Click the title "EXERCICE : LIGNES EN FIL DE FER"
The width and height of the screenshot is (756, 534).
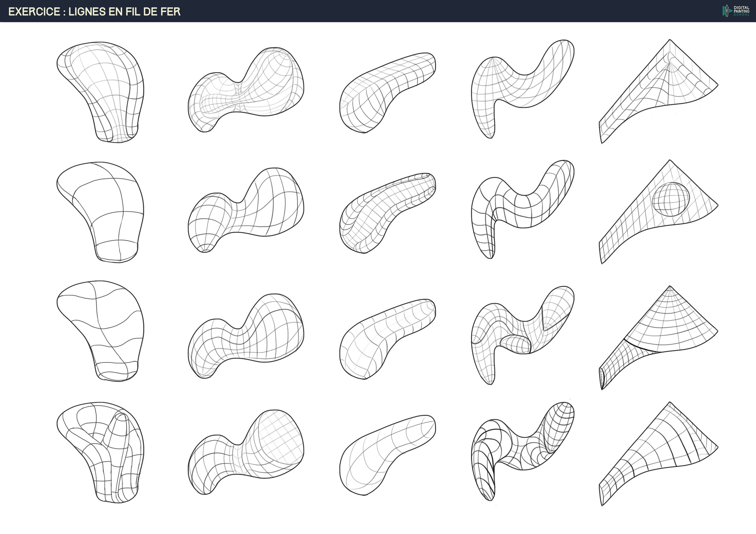(94, 11)
